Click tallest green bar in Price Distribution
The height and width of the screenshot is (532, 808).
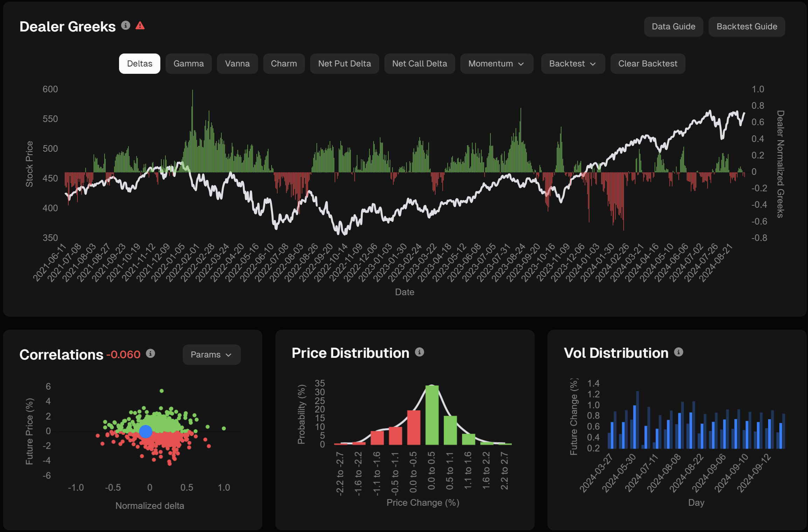tap(432, 415)
